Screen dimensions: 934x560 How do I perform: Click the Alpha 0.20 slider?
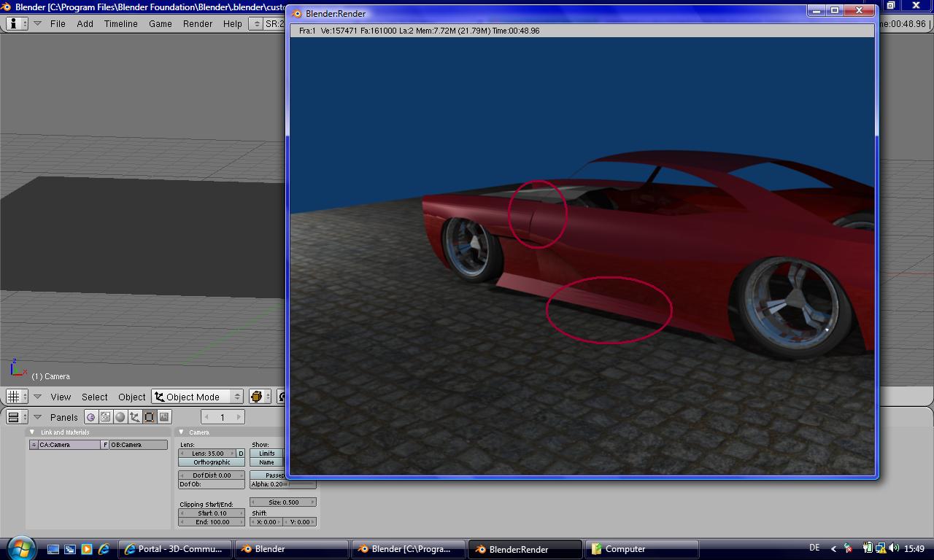pos(283,484)
